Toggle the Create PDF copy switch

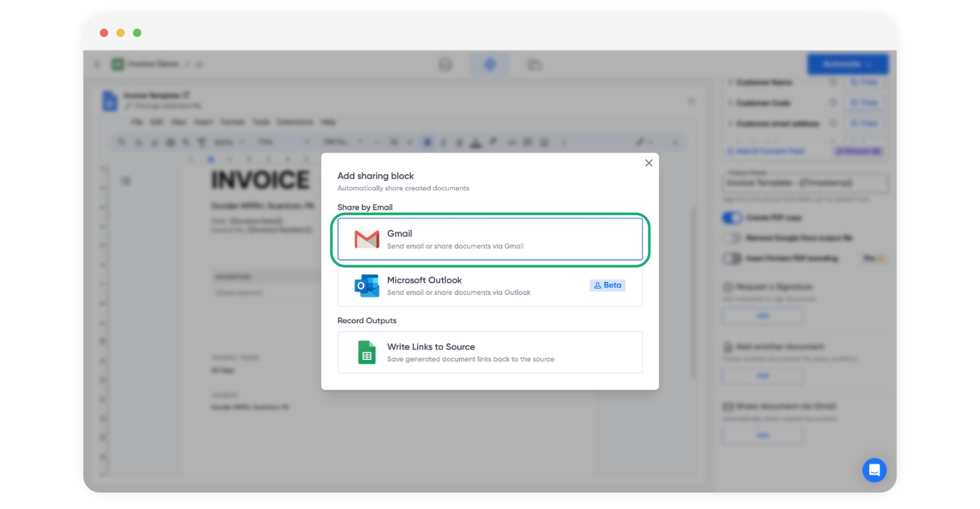pos(732,218)
